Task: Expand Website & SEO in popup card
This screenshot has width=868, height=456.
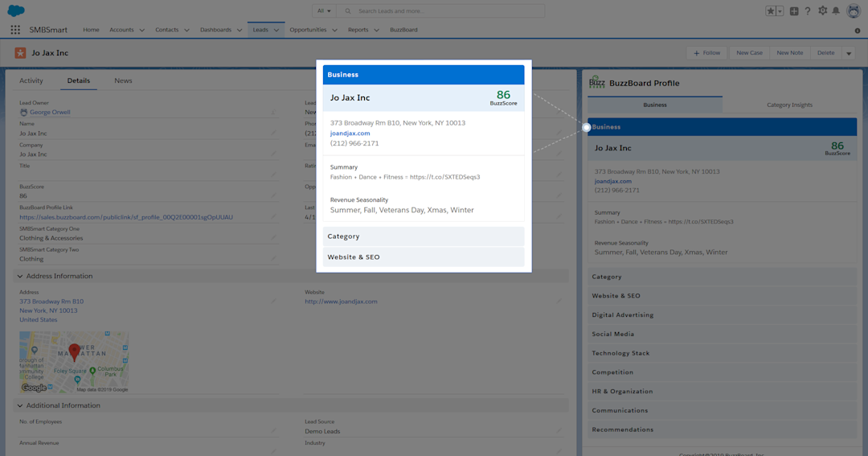Action: point(424,257)
